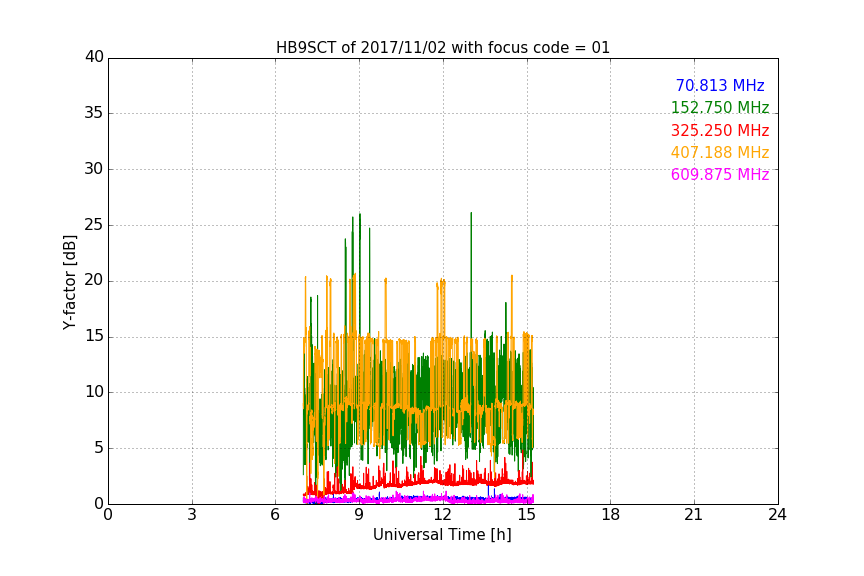Click the x-axis tick label 24
The height and width of the screenshot is (576, 864).
tap(777, 515)
